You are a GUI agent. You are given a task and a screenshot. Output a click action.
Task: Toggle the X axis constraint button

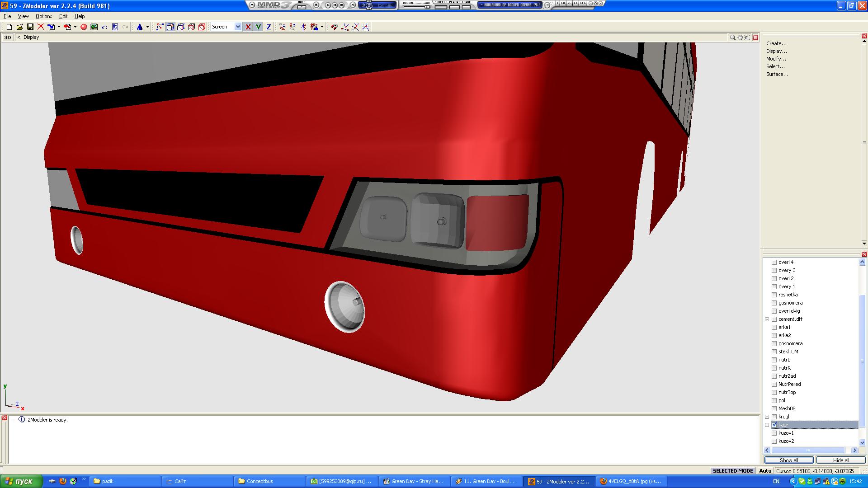pos(248,27)
